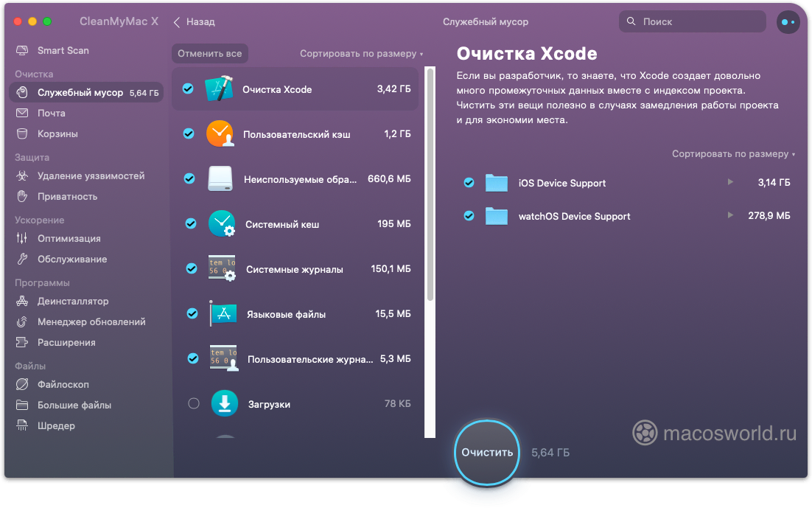812x508 pixels.
Task: Enable the Загрузки checkbox
Action: point(194,403)
